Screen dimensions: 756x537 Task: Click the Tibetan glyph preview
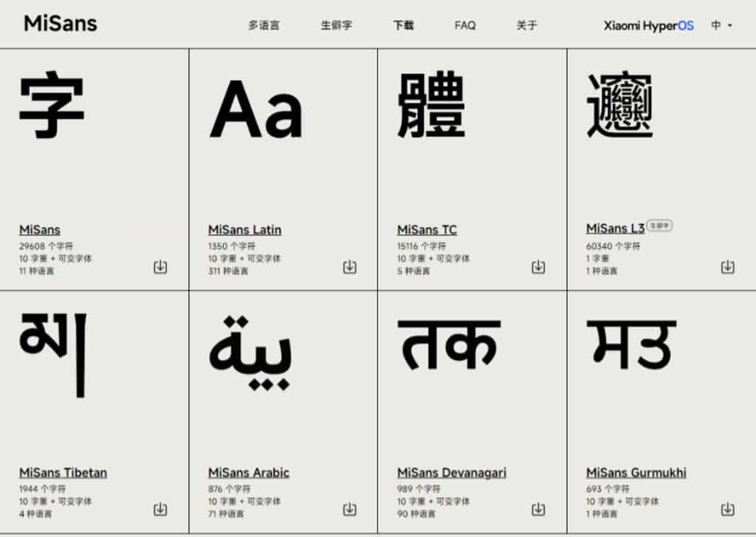[x=53, y=355]
